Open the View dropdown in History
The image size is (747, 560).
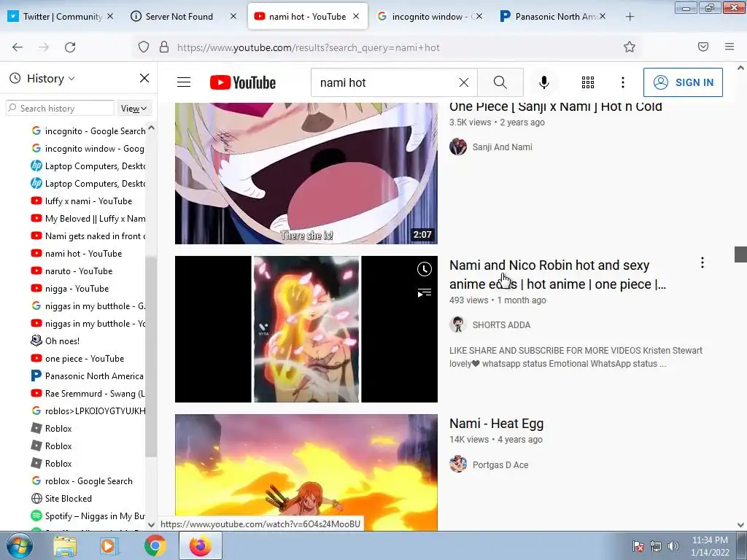[x=134, y=109]
